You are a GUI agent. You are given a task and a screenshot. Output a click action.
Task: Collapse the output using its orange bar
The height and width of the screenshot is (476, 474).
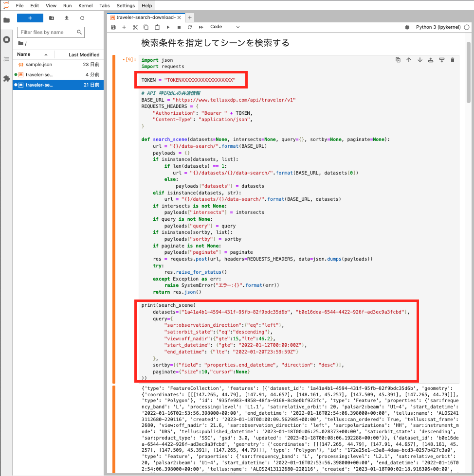click(114, 429)
